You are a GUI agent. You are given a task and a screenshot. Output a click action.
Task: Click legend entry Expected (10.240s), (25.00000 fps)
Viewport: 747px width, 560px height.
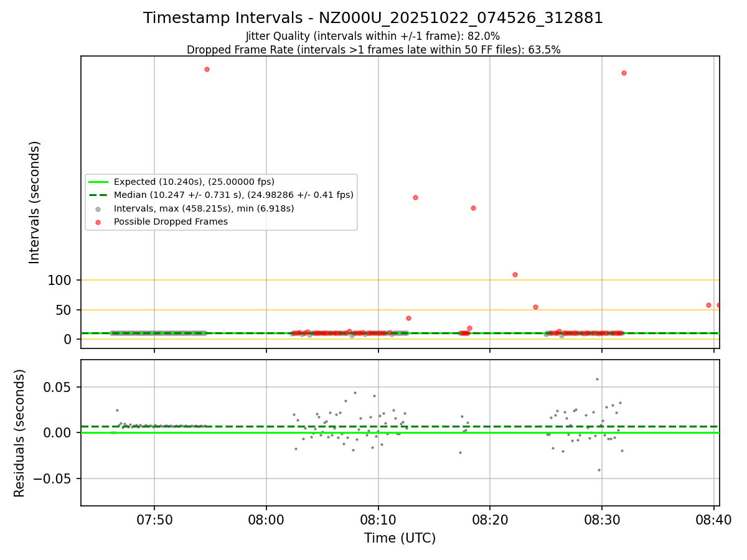coord(194,182)
